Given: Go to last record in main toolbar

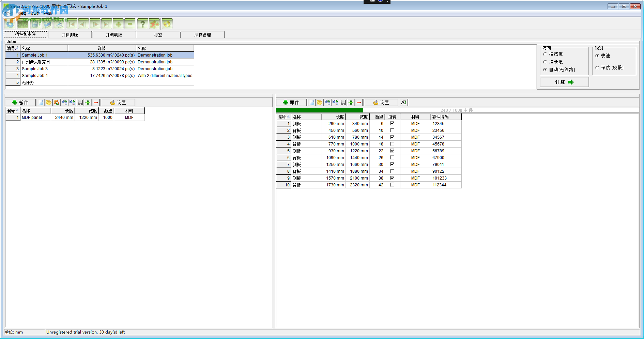Looking at the screenshot, I should click(107, 24).
